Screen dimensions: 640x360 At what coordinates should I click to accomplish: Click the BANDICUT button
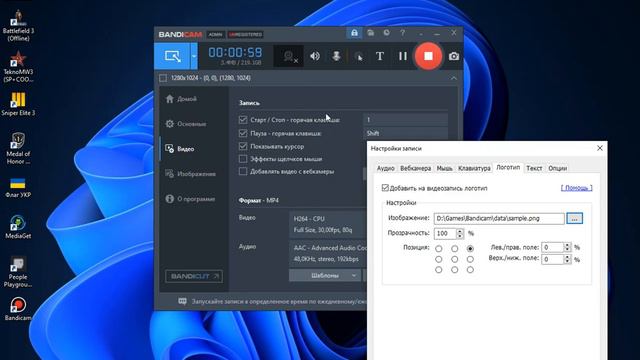(194, 276)
